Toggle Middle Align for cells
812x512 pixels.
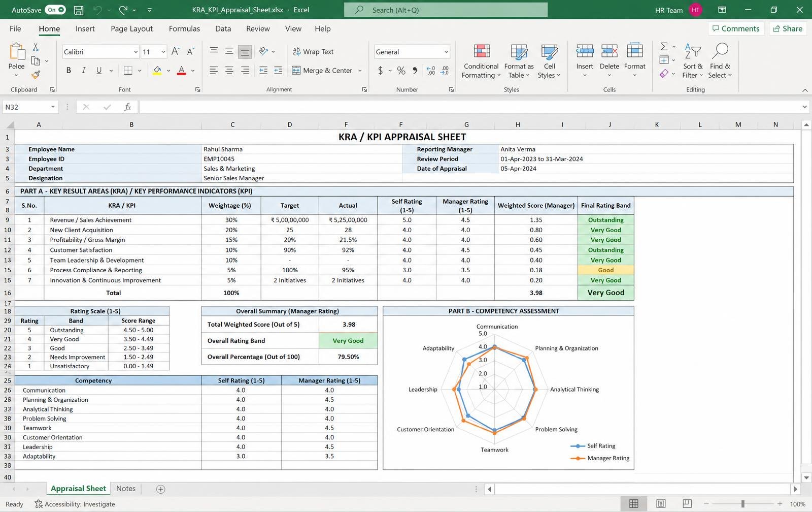click(x=229, y=51)
